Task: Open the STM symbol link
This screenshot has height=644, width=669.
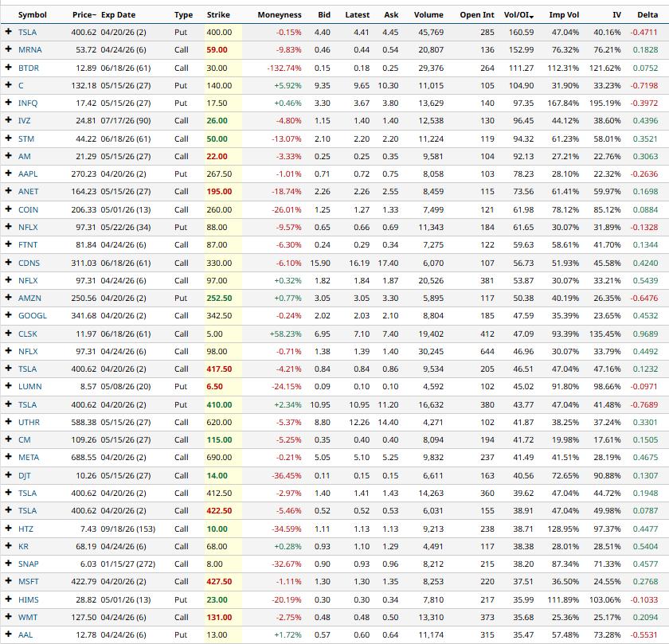Action: coord(26,139)
